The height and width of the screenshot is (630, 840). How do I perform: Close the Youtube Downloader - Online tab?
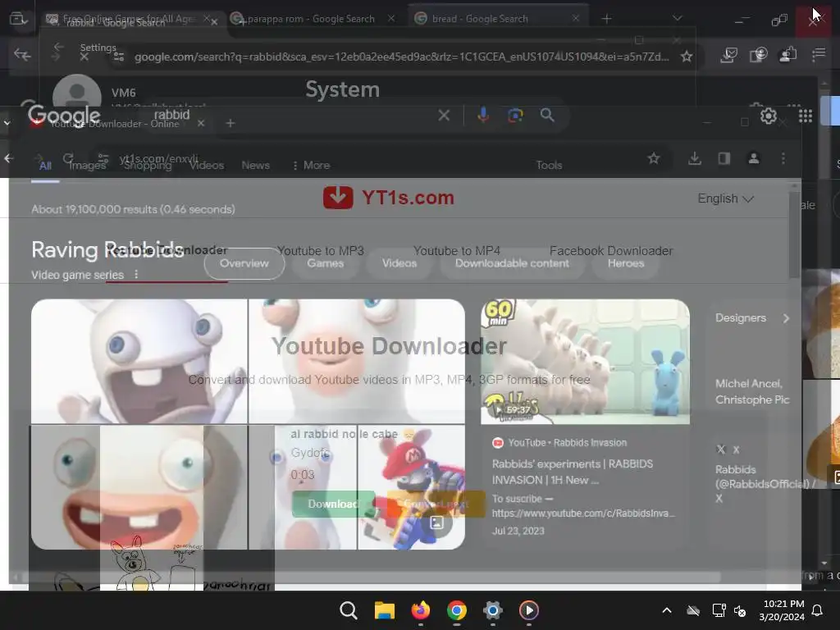click(201, 123)
